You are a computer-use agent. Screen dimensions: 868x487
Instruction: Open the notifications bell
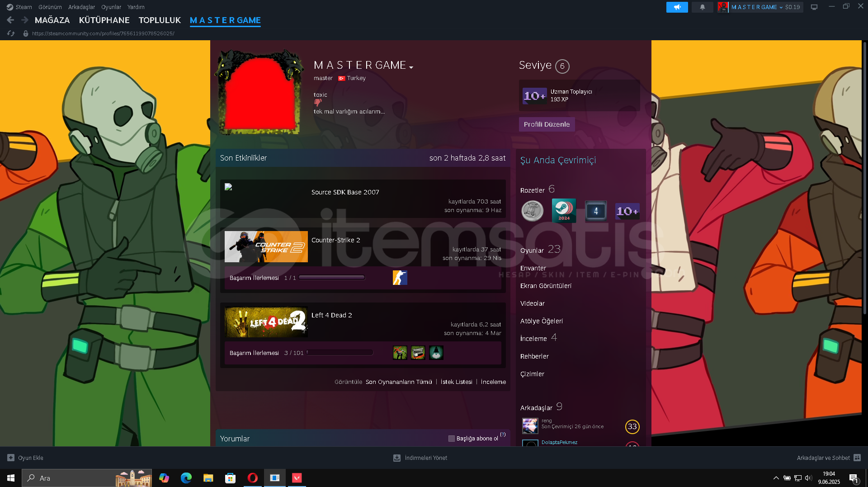tap(702, 7)
